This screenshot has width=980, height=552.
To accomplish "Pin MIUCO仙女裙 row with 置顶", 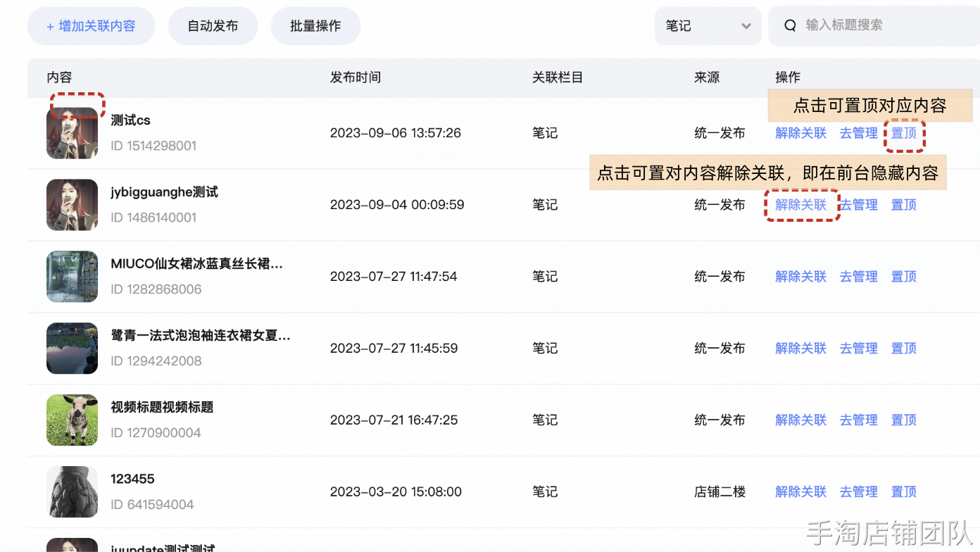I will click(904, 277).
